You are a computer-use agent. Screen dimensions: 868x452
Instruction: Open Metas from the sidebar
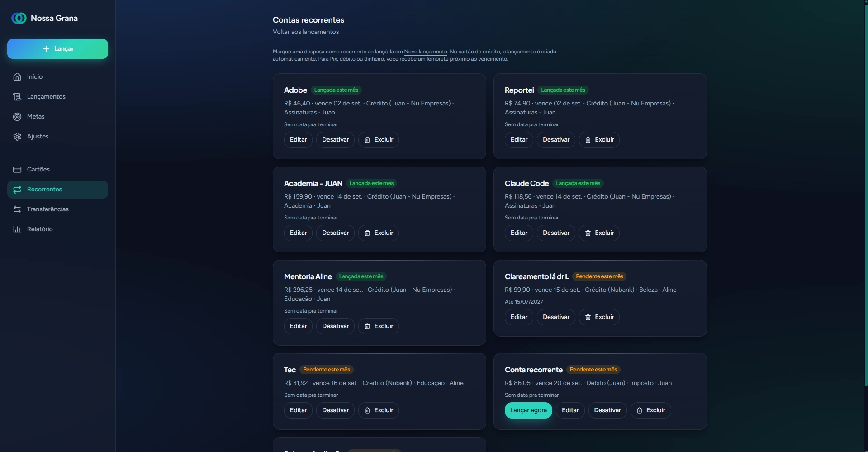point(57,117)
